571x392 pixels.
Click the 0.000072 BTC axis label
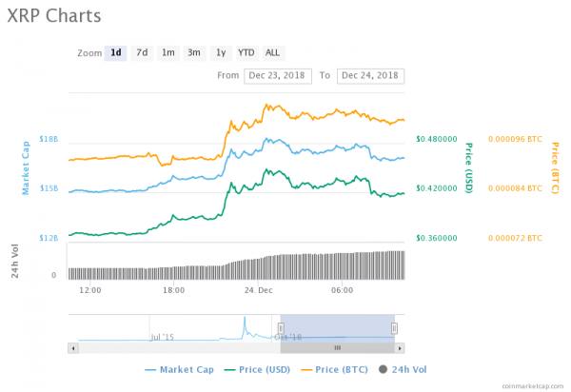point(515,238)
